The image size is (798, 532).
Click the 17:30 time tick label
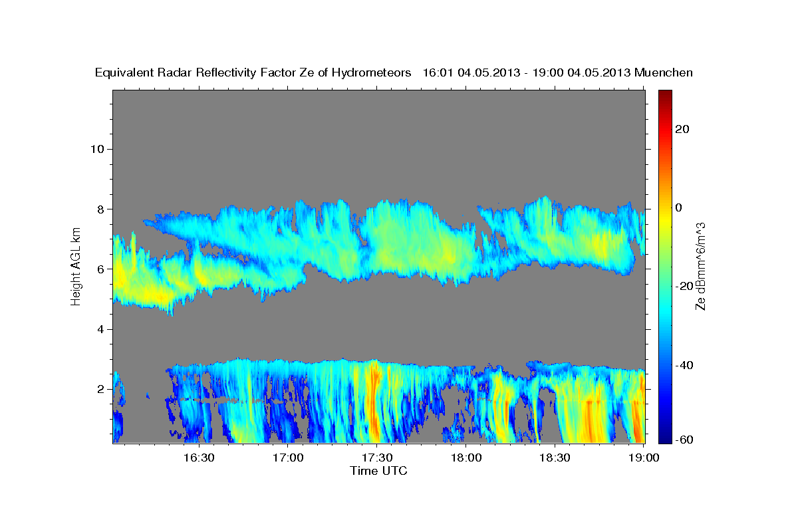point(377,458)
